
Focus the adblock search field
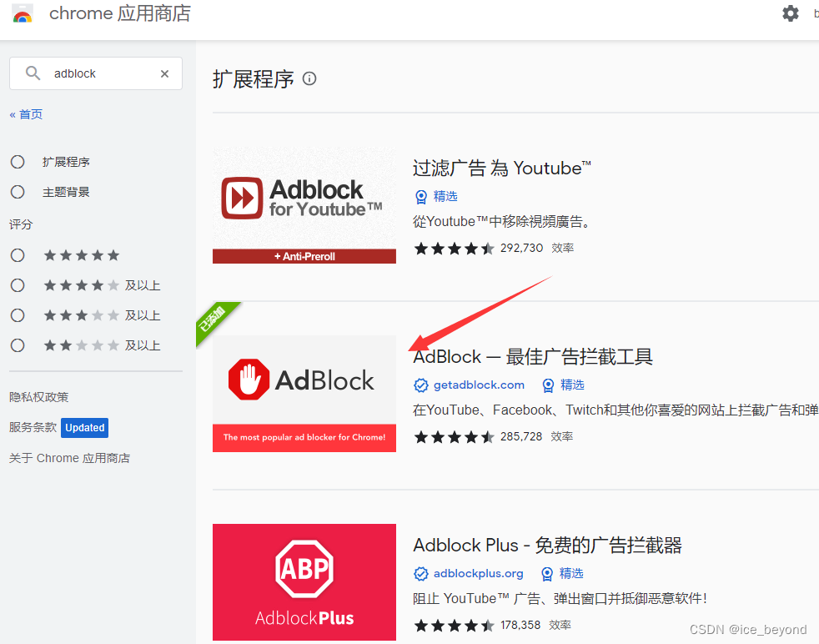pos(96,73)
